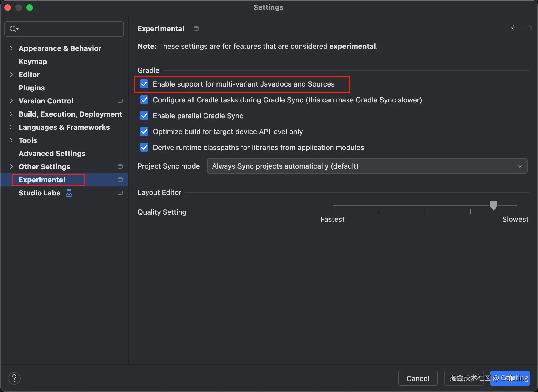Click the Cancel button
Image resolution: width=538 pixels, height=392 pixels.
417,378
